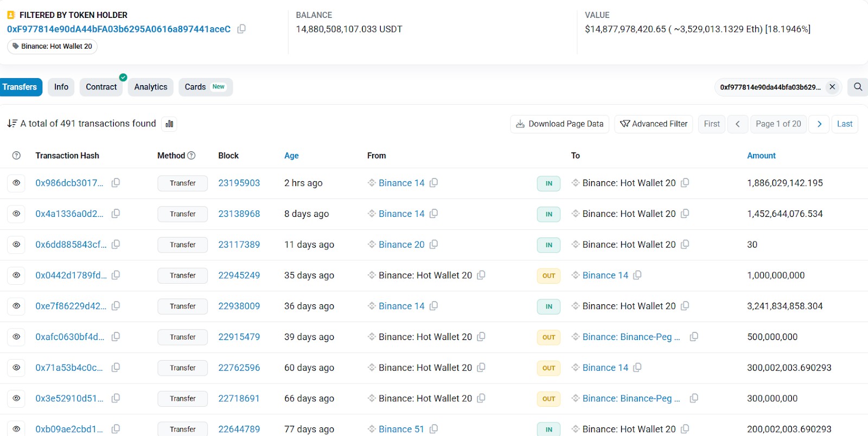Download Page Data
Screen dimensions: 868x436
(x=560, y=124)
